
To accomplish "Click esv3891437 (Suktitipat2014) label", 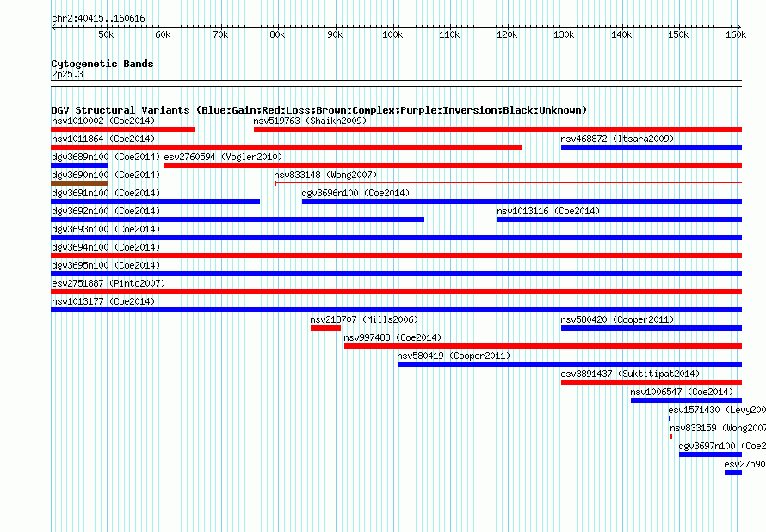I will 630,374.
